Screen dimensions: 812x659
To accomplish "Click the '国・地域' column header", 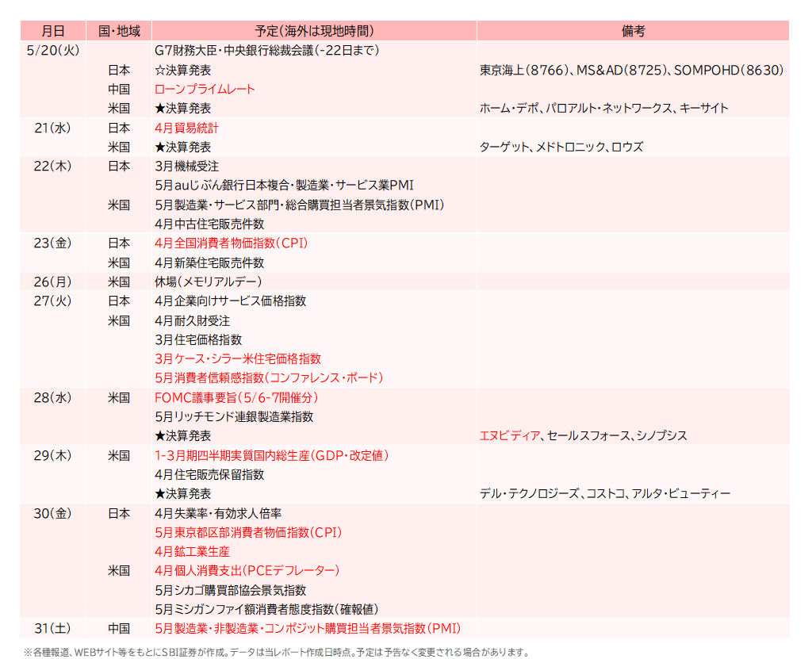I will click(x=119, y=31).
